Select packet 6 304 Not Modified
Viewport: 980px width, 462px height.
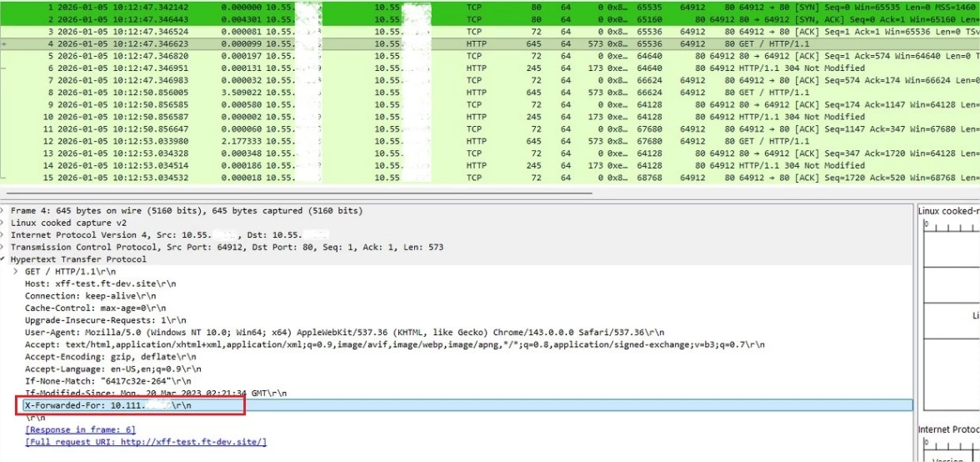[x=490, y=68]
